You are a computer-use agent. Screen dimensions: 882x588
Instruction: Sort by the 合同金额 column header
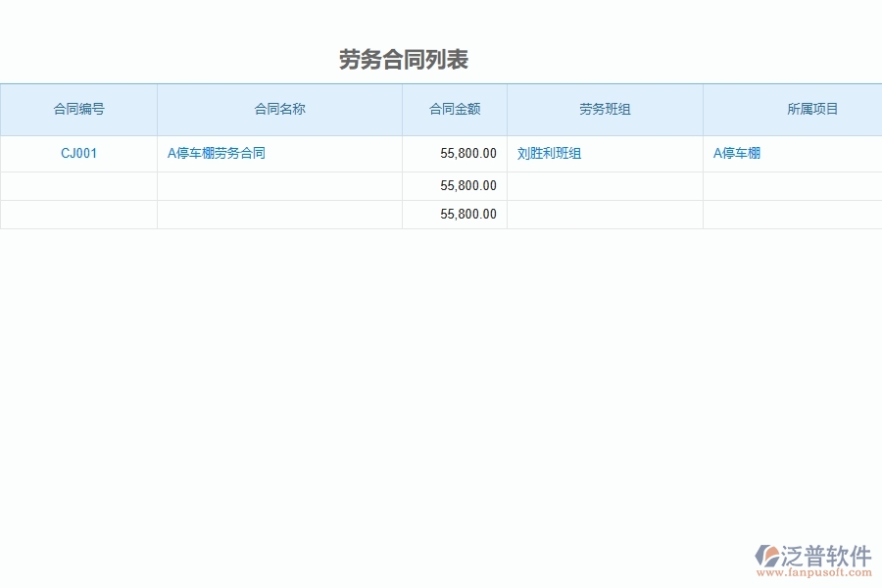[x=455, y=109]
